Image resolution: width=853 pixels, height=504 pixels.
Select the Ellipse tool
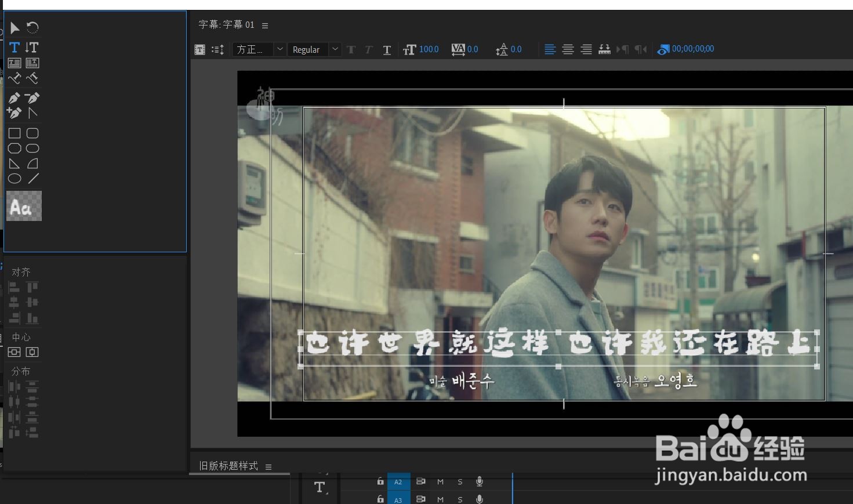pyautogui.click(x=14, y=179)
